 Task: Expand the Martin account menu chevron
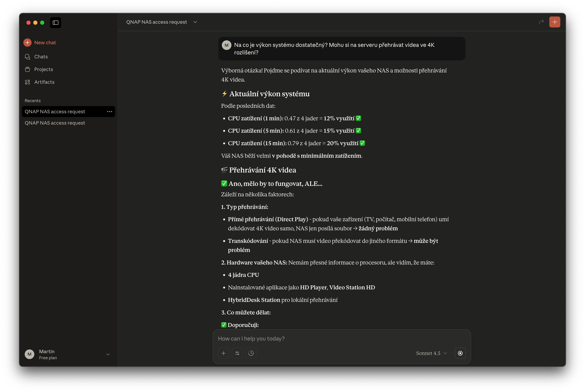pyautogui.click(x=108, y=354)
